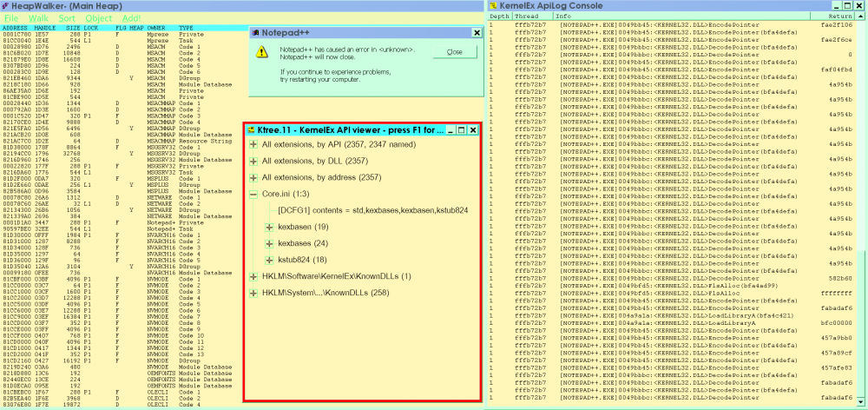Click the Return column header in ApiLog
This screenshot has height=410, width=868.
(839, 16)
